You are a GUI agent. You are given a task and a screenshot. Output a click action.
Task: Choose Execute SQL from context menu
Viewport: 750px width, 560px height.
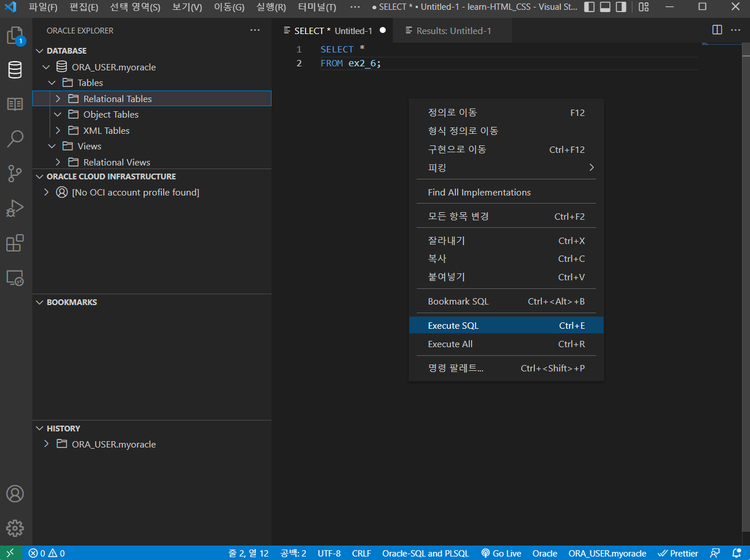point(506,326)
